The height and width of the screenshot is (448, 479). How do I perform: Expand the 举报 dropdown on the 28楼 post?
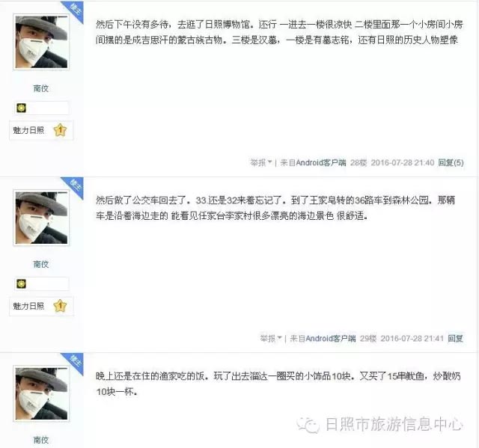(x=261, y=162)
